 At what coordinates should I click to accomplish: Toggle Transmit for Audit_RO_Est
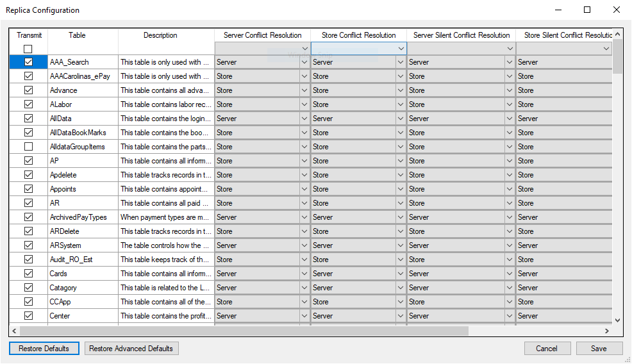coord(28,260)
